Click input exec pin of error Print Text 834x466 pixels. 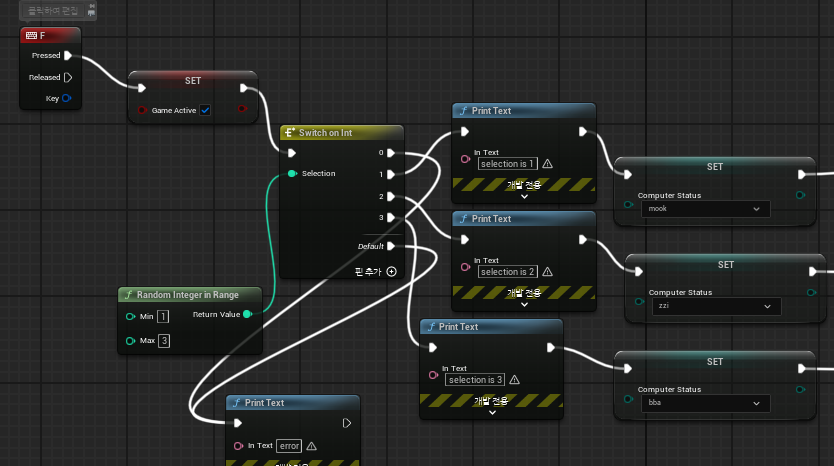[238, 423]
